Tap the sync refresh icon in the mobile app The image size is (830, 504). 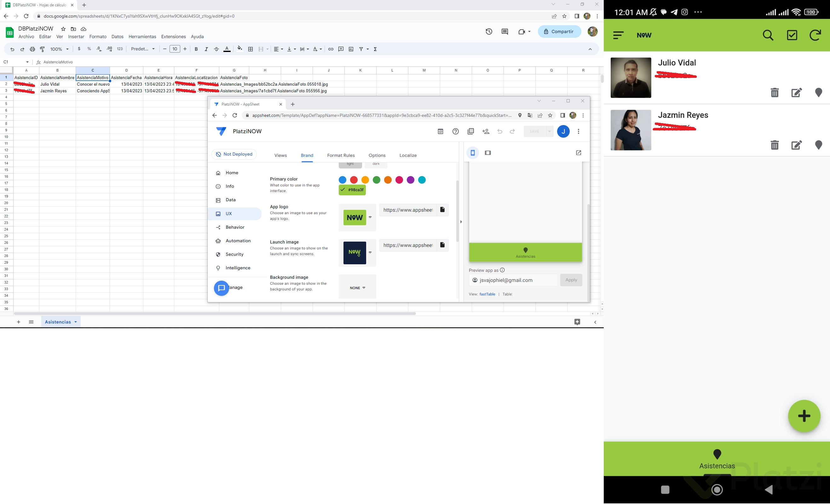coord(815,35)
